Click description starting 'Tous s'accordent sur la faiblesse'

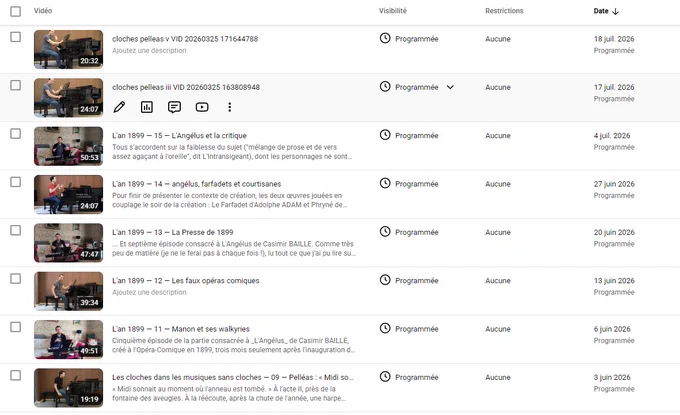(232, 152)
